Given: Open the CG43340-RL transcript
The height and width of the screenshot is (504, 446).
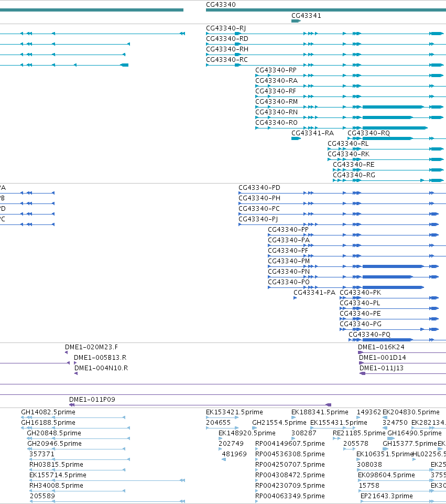Looking at the screenshot, I should click(348, 144).
